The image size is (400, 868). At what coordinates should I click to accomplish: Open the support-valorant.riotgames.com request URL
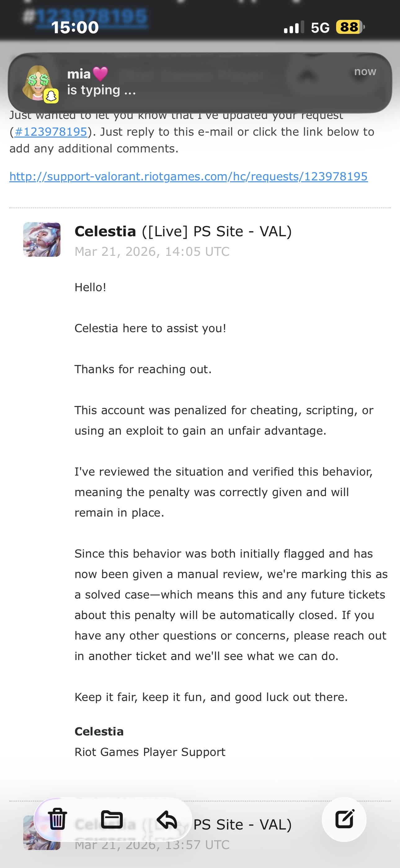189,176
